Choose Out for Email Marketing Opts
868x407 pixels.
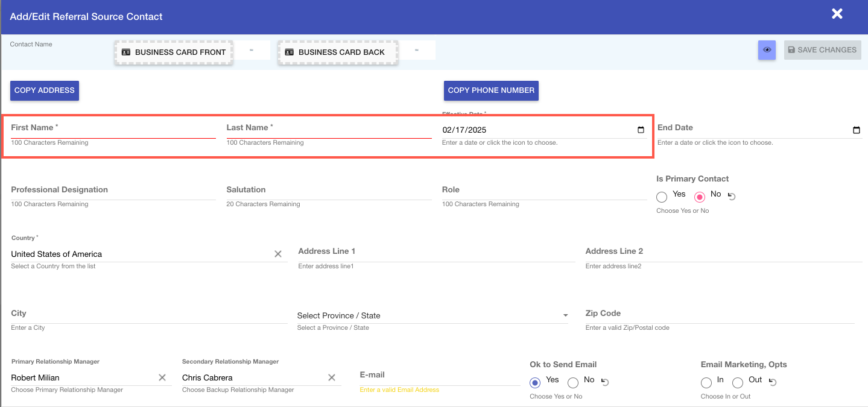point(738,382)
